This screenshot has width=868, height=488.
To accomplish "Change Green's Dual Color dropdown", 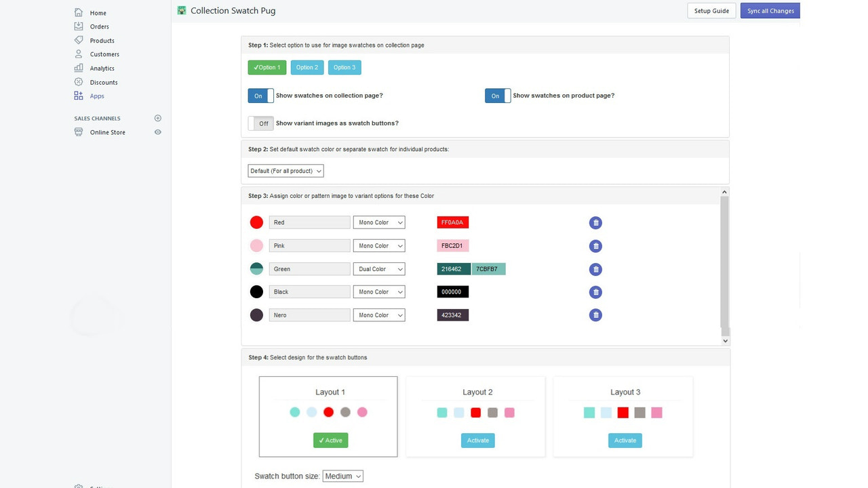I will 378,269.
